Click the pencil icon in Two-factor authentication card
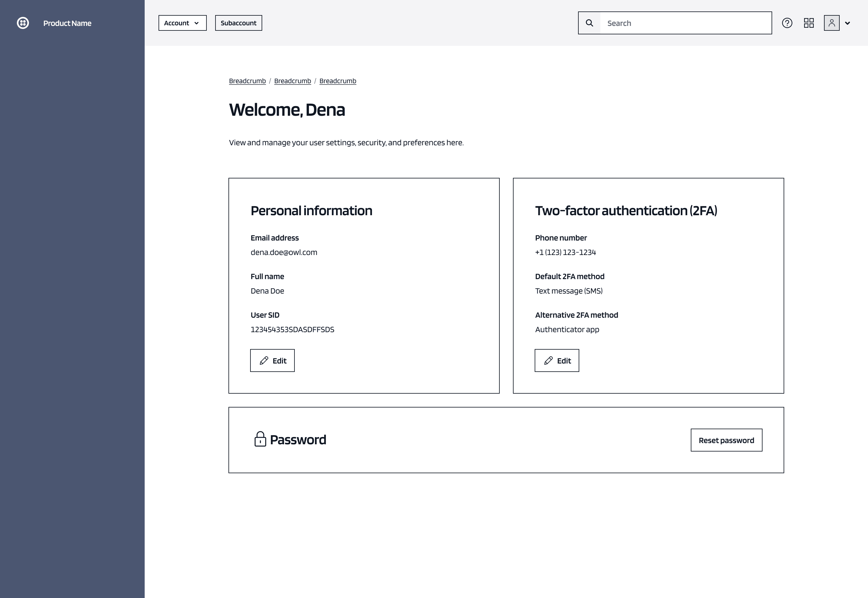 [549, 360]
